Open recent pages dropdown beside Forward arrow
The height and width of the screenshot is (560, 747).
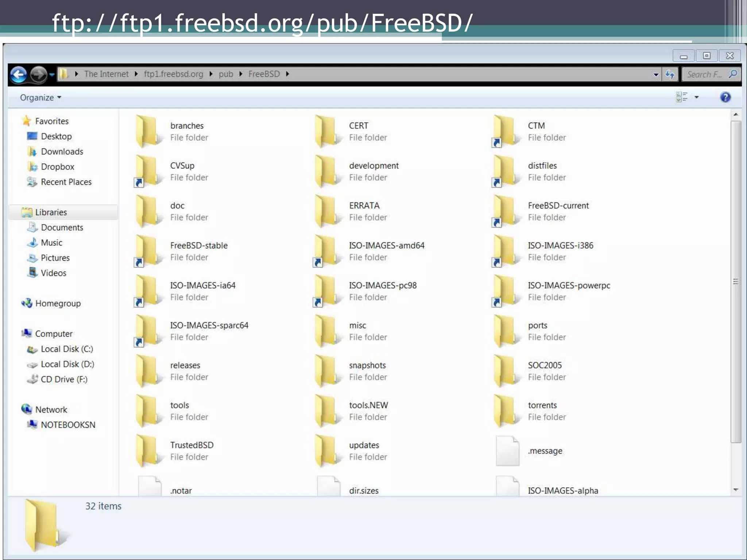tap(52, 75)
